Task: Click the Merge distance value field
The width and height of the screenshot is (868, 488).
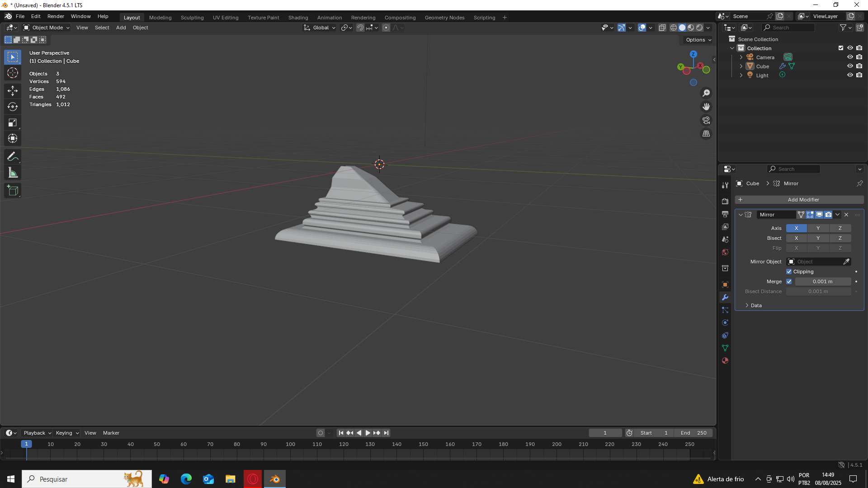Action: [x=822, y=282]
